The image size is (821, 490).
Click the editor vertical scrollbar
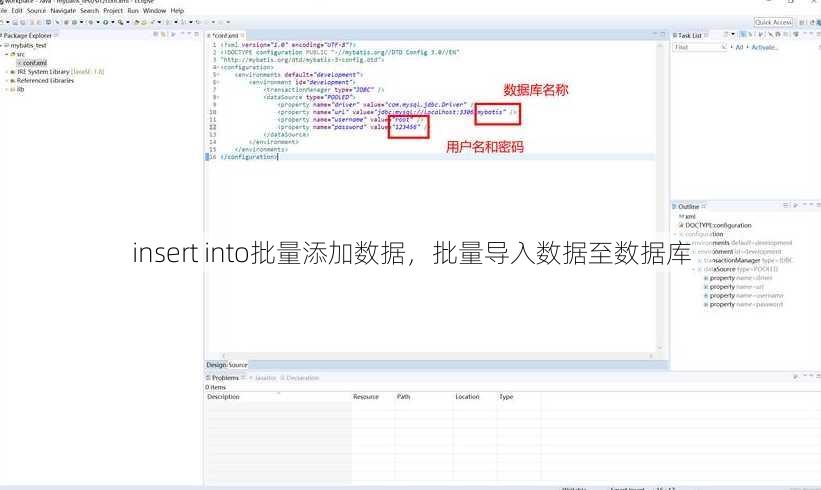(x=659, y=196)
